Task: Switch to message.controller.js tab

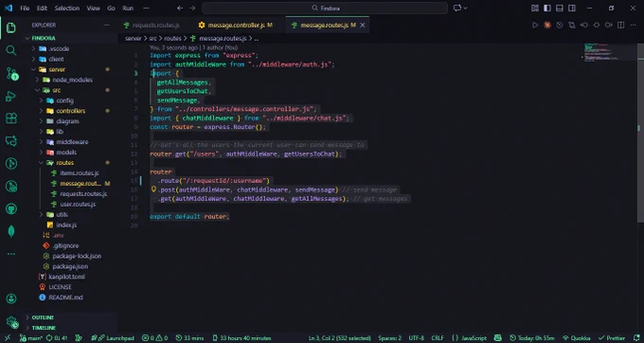Action: (x=235, y=26)
